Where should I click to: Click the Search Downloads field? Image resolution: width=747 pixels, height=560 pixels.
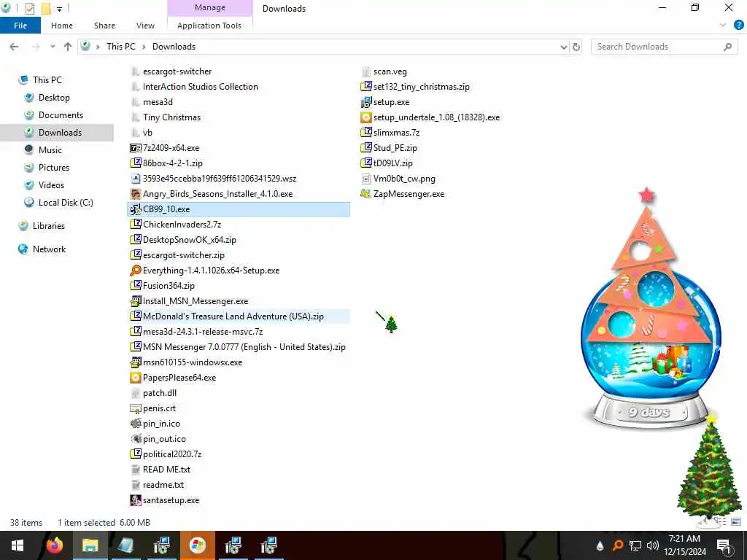pyautogui.click(x=664, y=47)
